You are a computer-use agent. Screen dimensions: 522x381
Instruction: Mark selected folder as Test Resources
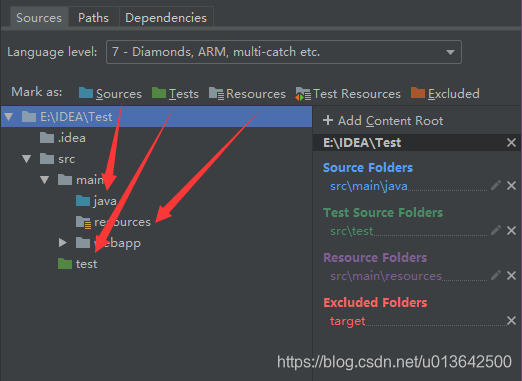348,94
